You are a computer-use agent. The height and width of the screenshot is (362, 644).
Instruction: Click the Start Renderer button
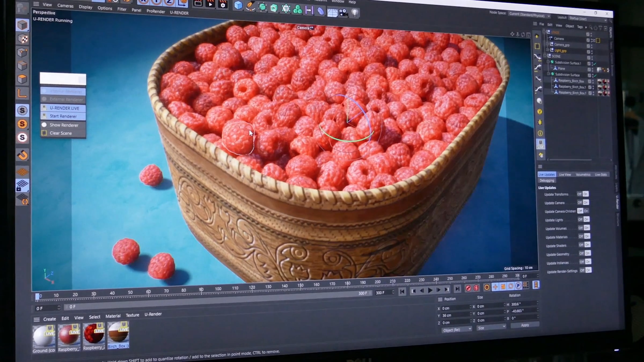click(x=63, y=116)
